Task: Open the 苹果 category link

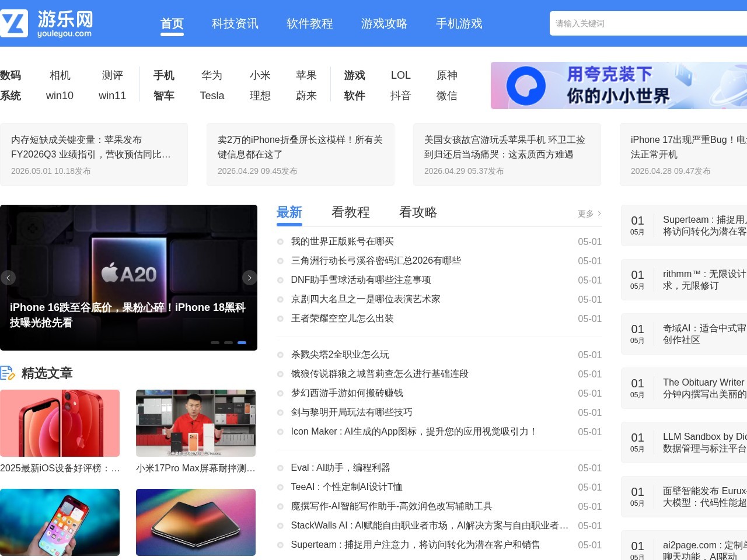Action: (x=306, y=75)
